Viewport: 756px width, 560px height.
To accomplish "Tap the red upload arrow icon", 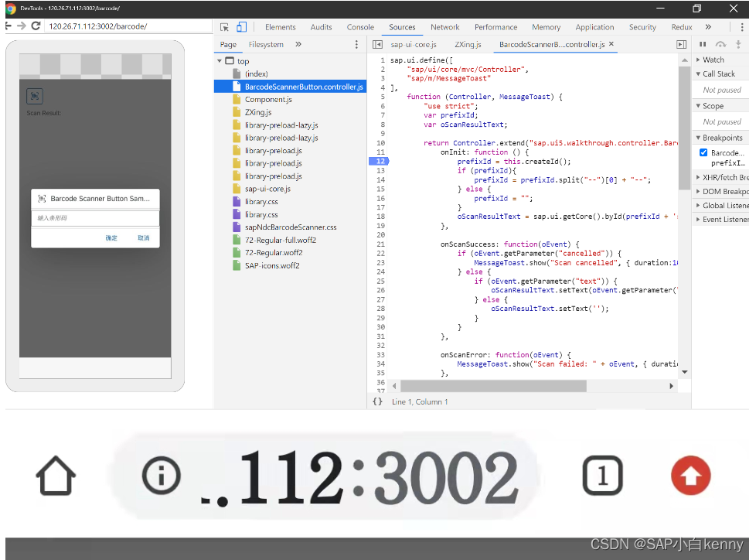I will click(x=690, y=475).
